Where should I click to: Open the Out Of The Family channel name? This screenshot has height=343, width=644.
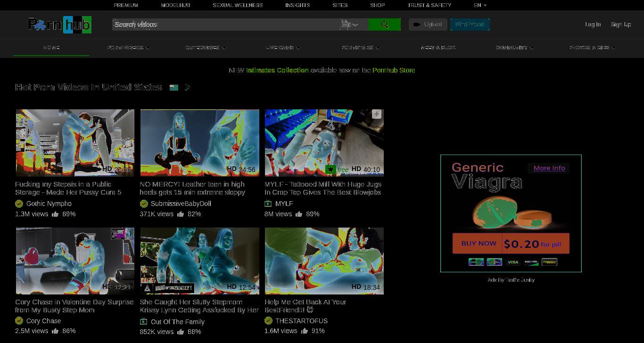[178, 322]
